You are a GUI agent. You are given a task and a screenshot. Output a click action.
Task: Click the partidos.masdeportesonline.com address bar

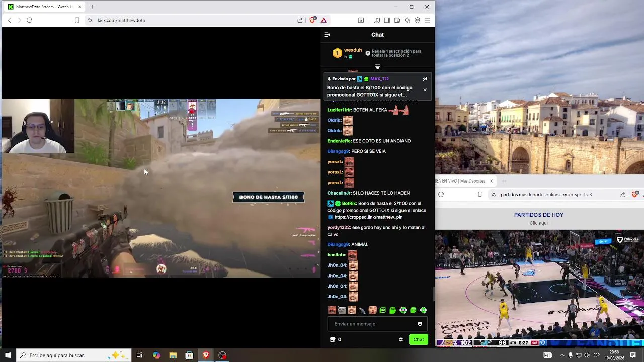coord(546,195)
